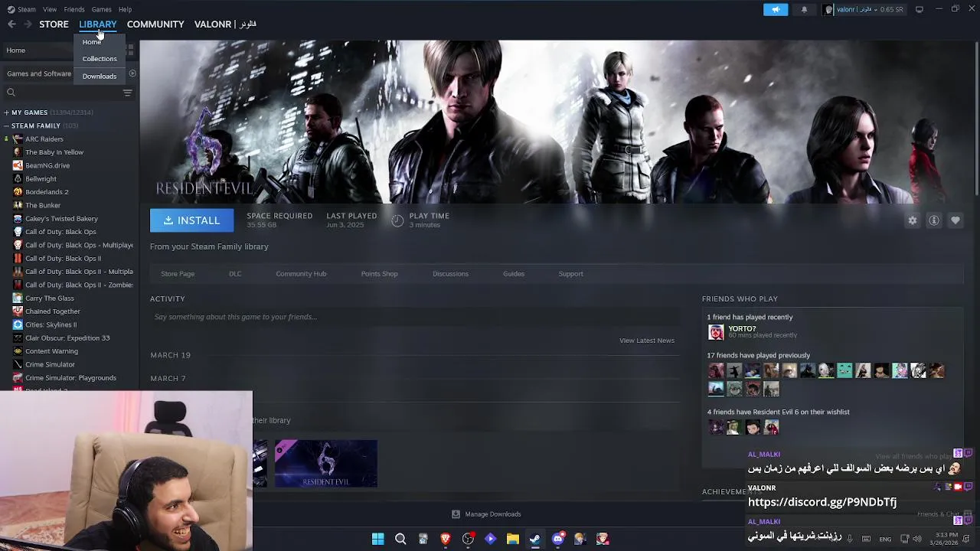The width and height of the screenshot is (980, 551).
Task: Open YORTO? friend profile avatar
Action: [716, 332]
